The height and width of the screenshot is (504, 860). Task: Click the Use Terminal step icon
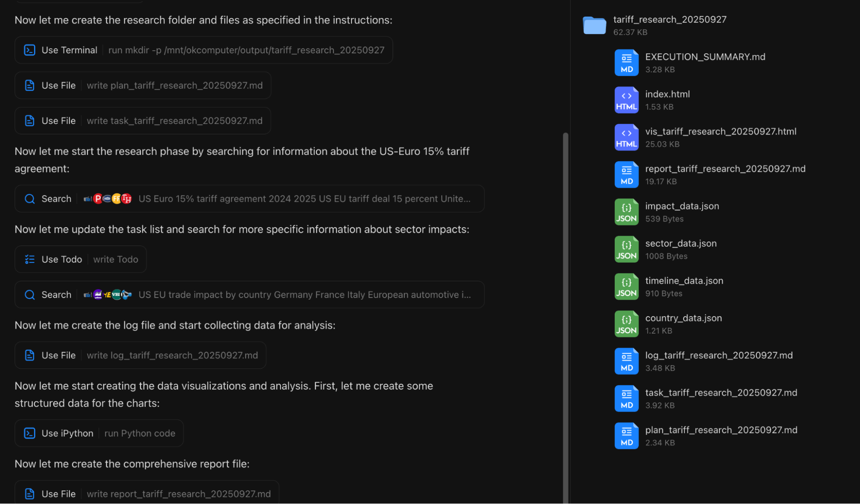pos(30,50)
